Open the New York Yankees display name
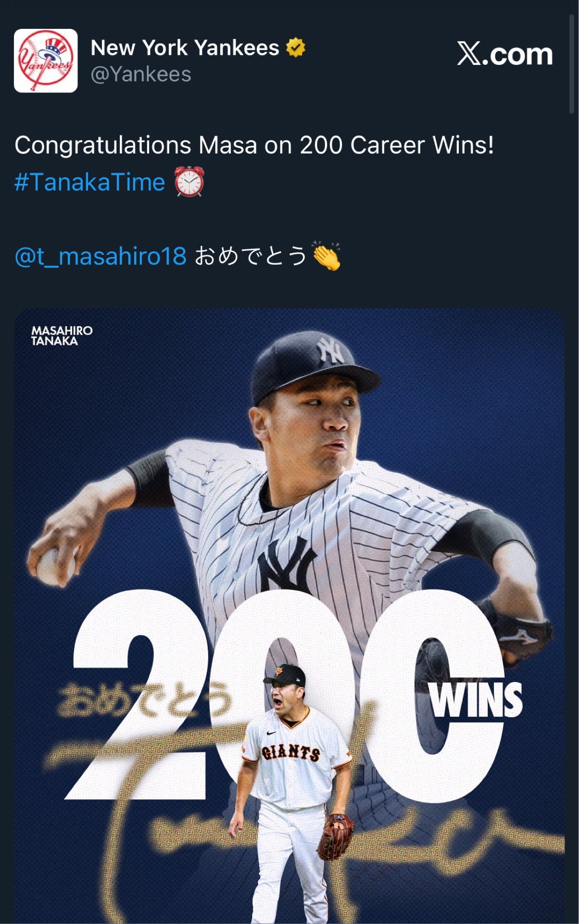579x924 pixels. 185,48
